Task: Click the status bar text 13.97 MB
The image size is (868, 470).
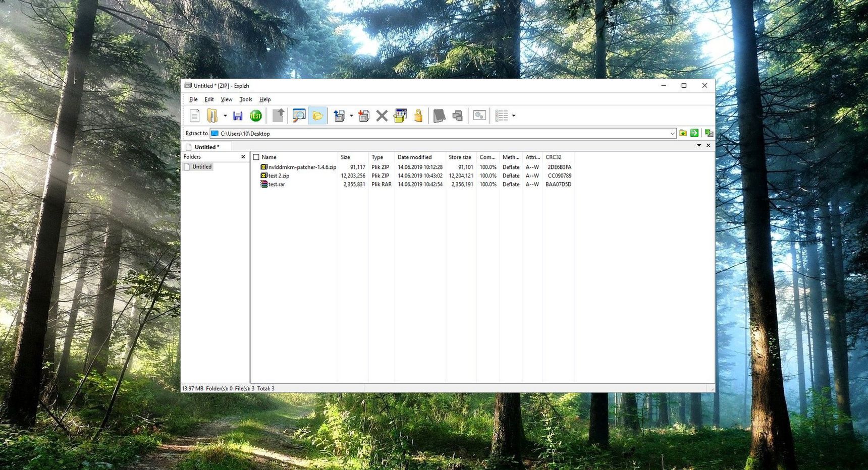Action: [192, 388]
